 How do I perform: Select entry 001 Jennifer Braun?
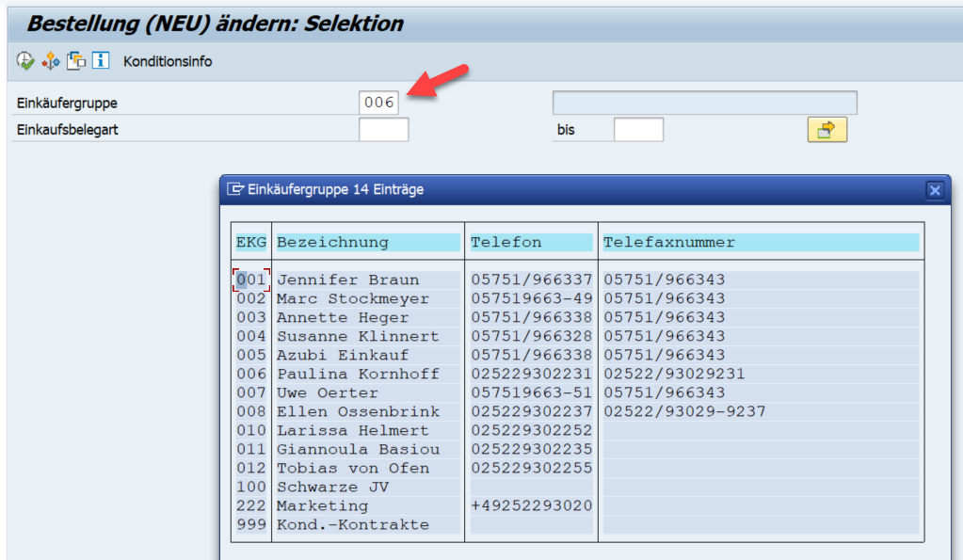pyautogui.click(x=347, y=280)
